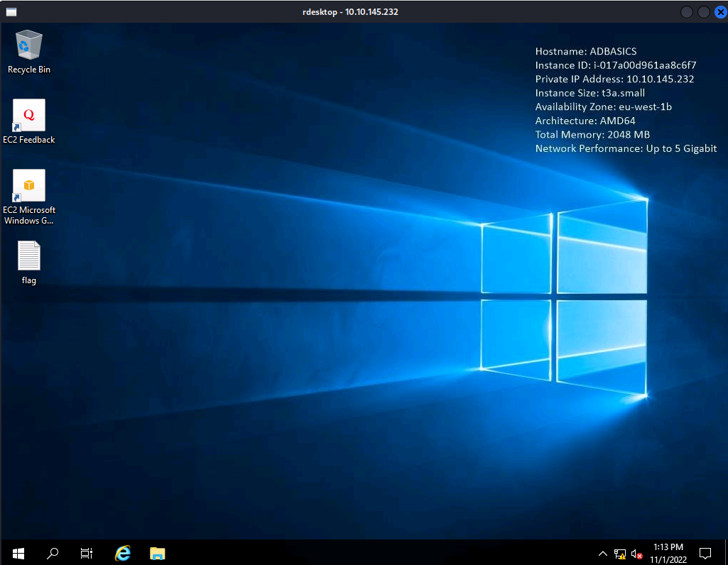The width and height of the screenshot is (728, 565).
Task: Open the Recycle Bin desktop icon
Action: [28, 45]
